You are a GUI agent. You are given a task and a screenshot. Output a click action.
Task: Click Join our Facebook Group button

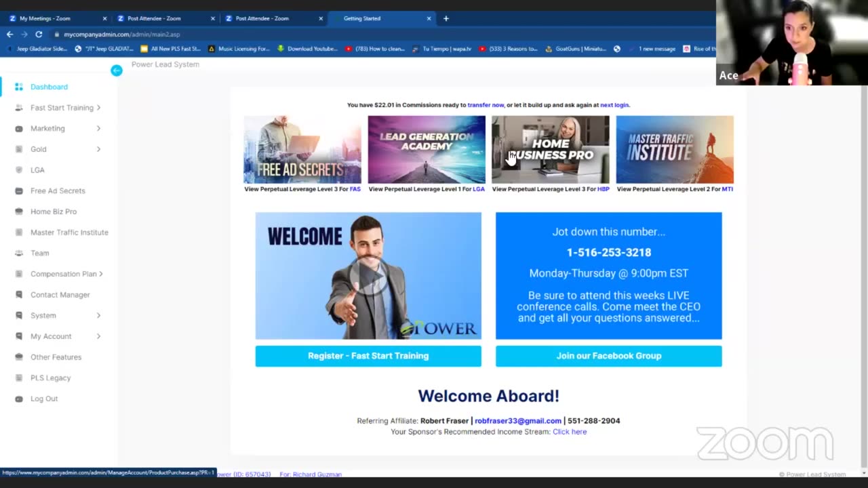pyautogui.click(x=609, y=356)
